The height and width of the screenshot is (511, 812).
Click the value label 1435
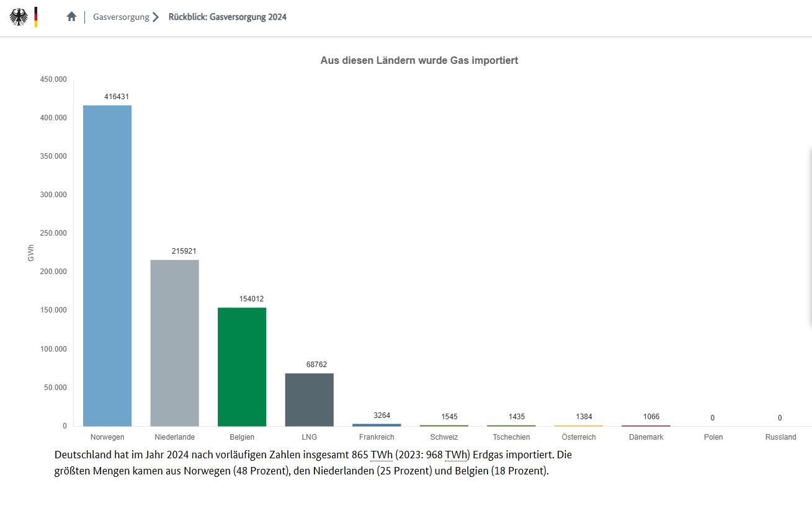point(517,417)
